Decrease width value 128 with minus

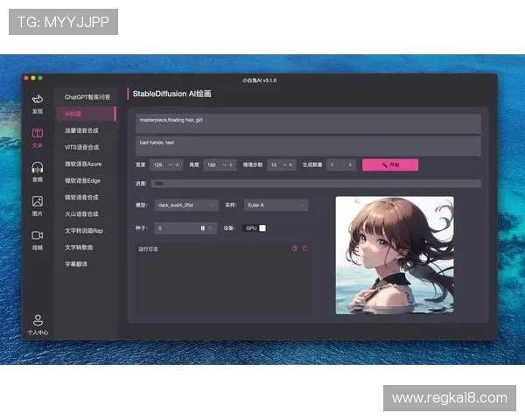pos(171,164)
